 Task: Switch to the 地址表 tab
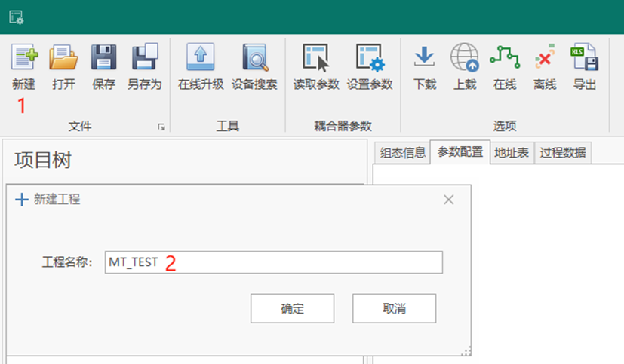pos(512,153)
